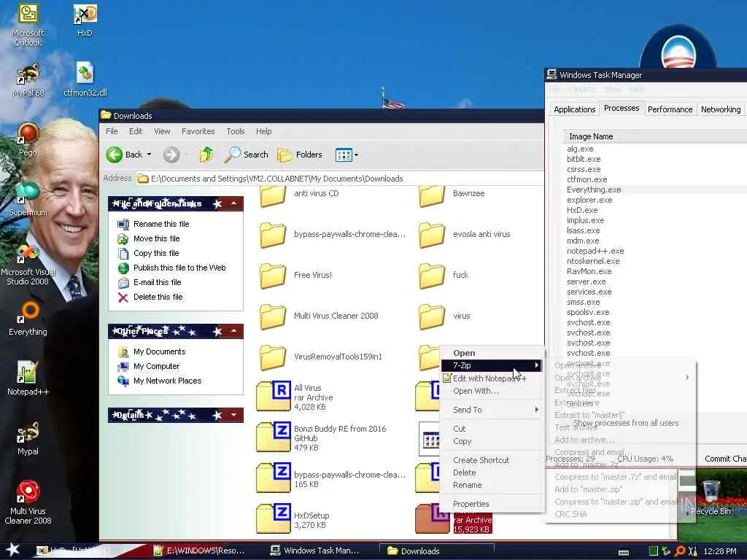
Task: Select the Pego desktop shortcut
Action: 28,139
